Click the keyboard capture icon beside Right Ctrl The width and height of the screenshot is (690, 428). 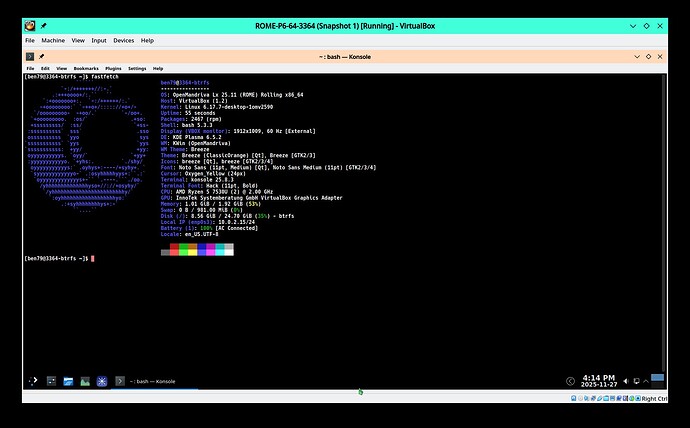point(638,398)
